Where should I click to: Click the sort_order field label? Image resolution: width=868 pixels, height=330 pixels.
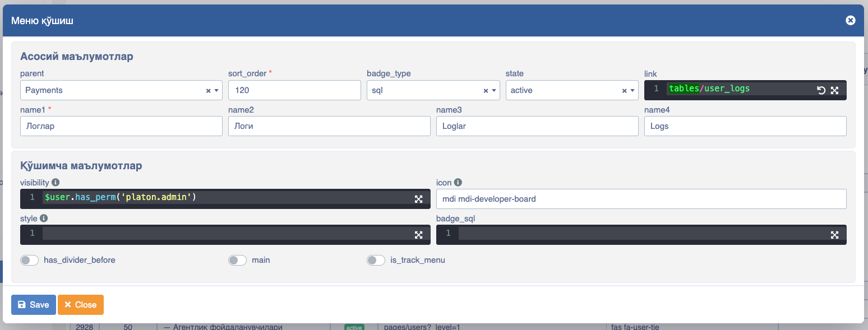point(247,73)
